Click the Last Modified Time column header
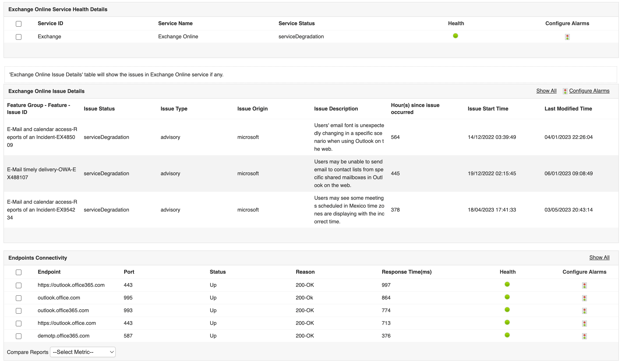 point(568,109)
